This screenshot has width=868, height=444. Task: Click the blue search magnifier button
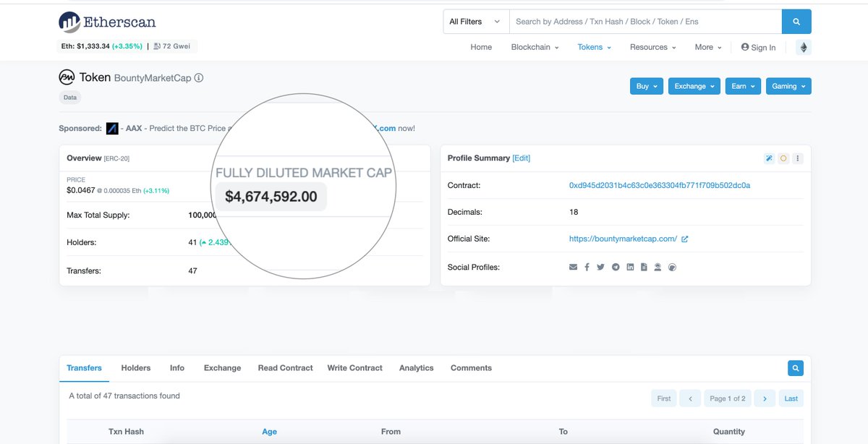pyautogui.click(x=796, y=22)
